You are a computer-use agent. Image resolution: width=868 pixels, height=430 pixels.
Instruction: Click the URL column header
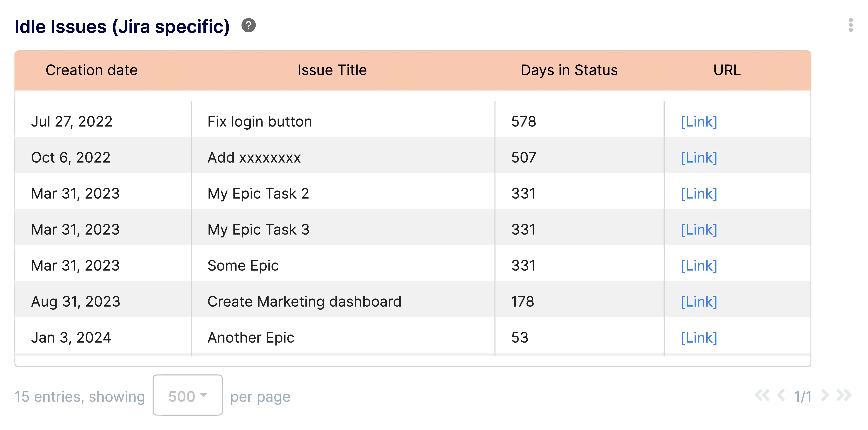click(x=727, y=70)
